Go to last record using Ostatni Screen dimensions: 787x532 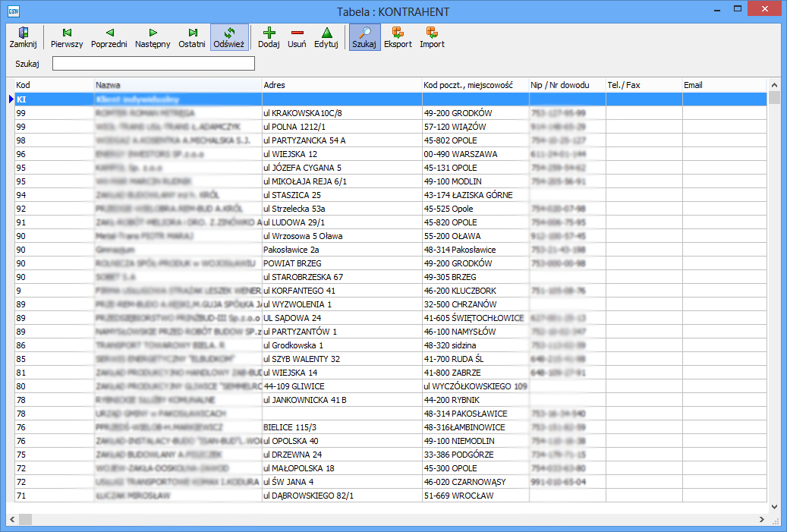192,37
